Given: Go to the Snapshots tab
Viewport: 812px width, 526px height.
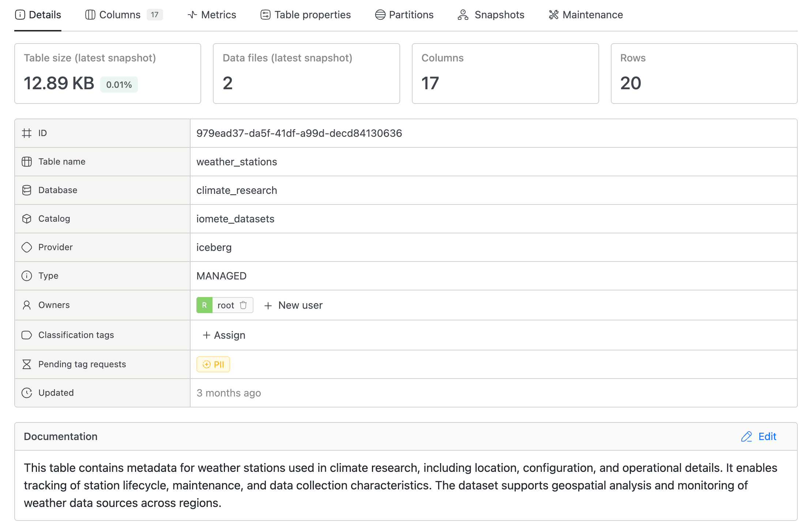Looking at the screenshot, I should [x=499, y=15].
